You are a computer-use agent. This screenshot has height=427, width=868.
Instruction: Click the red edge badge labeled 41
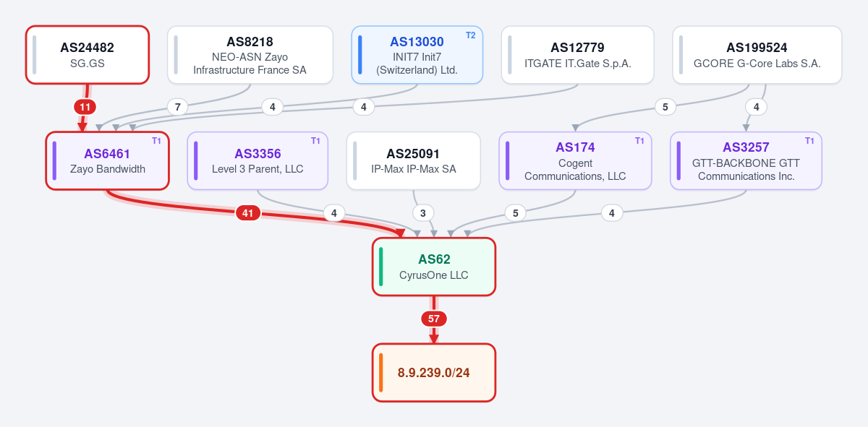(x=248, y=213)
